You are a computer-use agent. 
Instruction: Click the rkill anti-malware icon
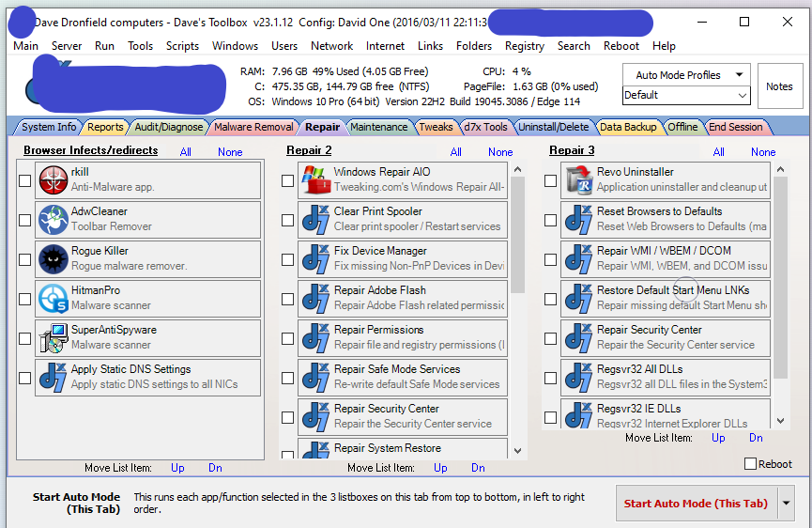[x=54, y=179]
